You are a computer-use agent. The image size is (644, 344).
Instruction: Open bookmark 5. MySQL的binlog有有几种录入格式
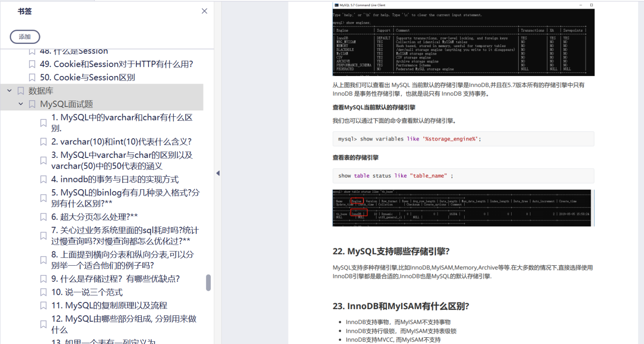tap(126, 198)
